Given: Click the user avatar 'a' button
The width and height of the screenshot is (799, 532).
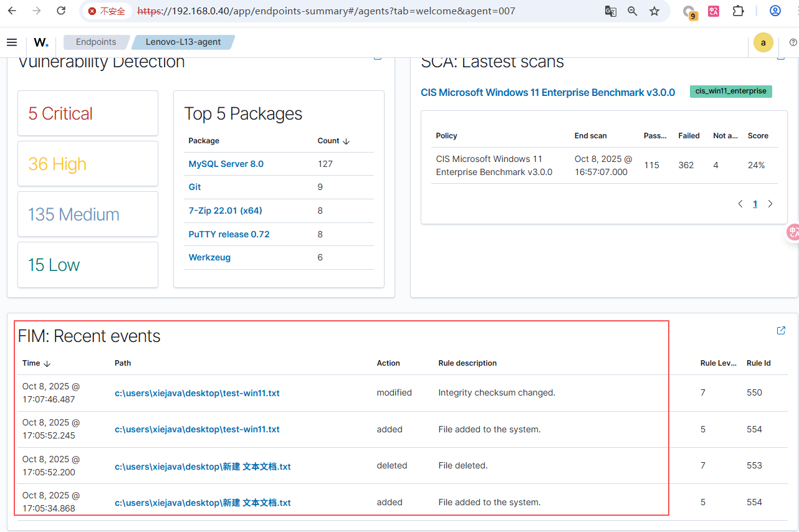Looking at the screenshot, I should (763, 42).
